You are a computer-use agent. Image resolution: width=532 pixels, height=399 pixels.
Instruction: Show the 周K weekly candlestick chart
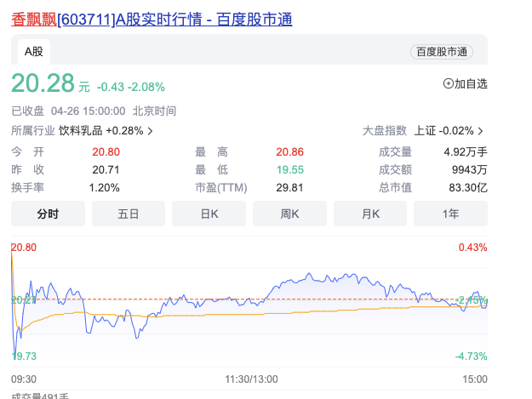coord(290,214)
